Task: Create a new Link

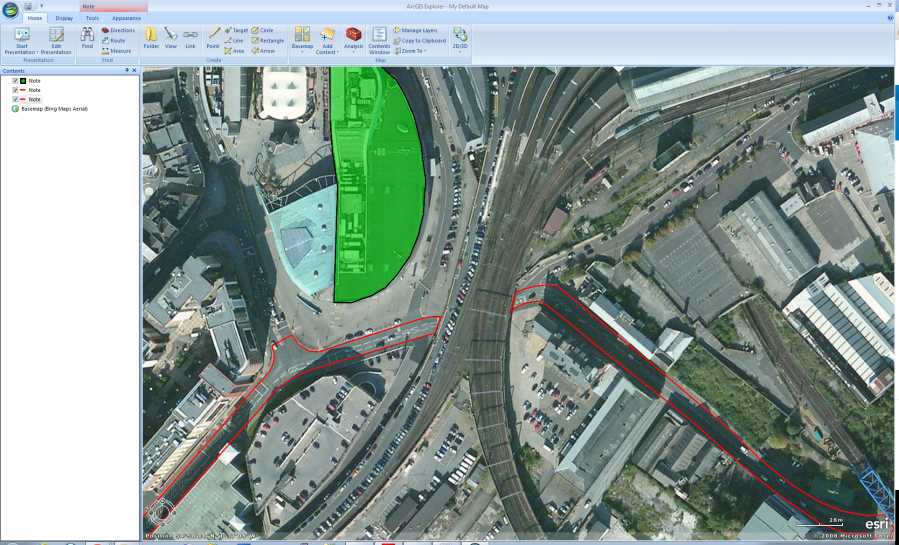Action: click(x=190, y=38)
